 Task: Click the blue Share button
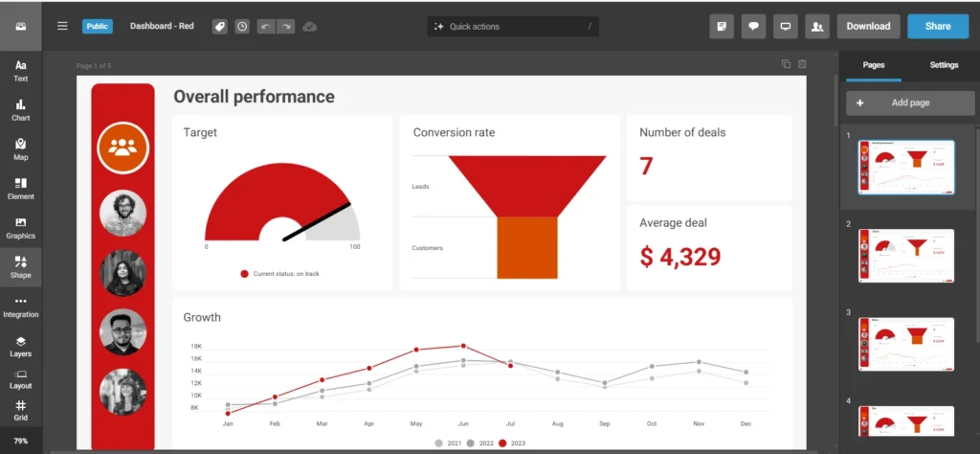pyautogui.click(x=938, y=26)
